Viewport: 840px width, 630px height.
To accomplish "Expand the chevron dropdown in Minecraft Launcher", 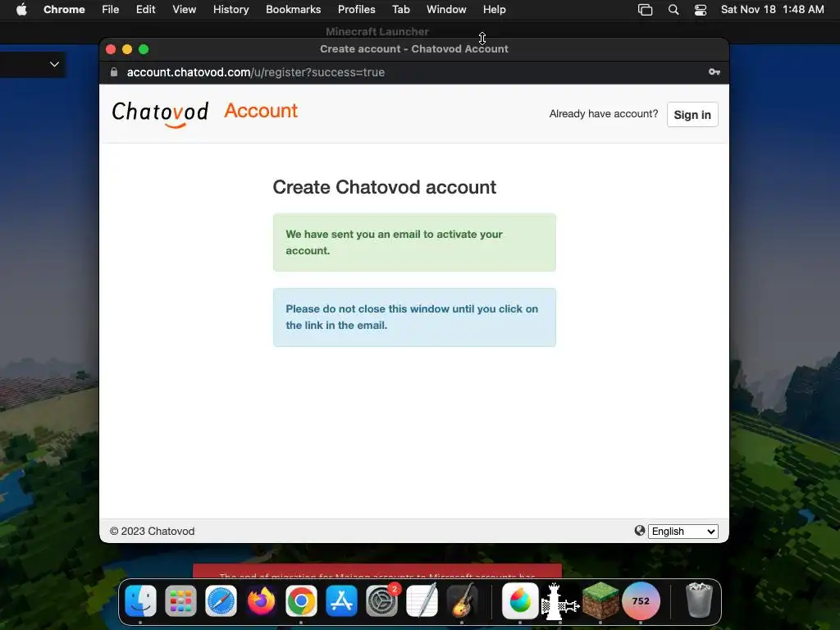I will pyautogui.click(x=54, y=64).
